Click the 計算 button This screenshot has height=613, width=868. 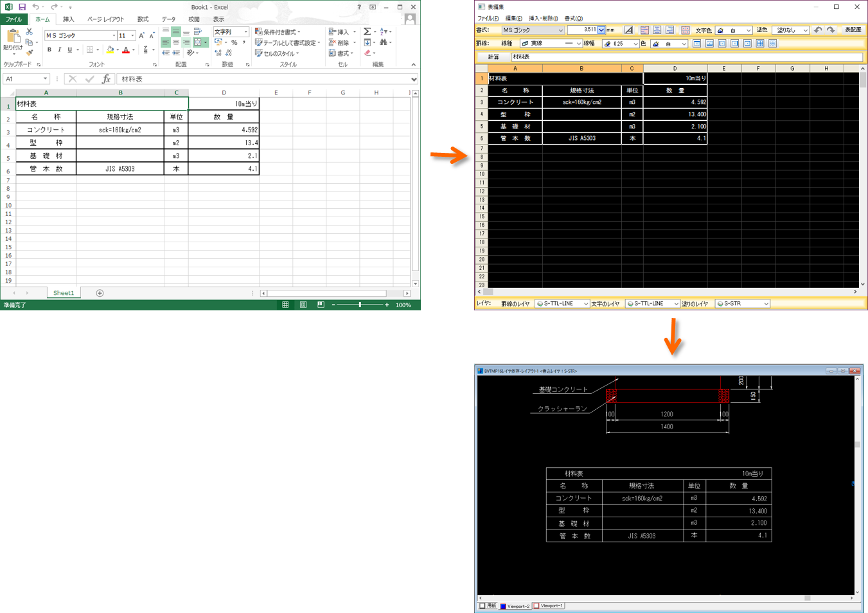493,57
